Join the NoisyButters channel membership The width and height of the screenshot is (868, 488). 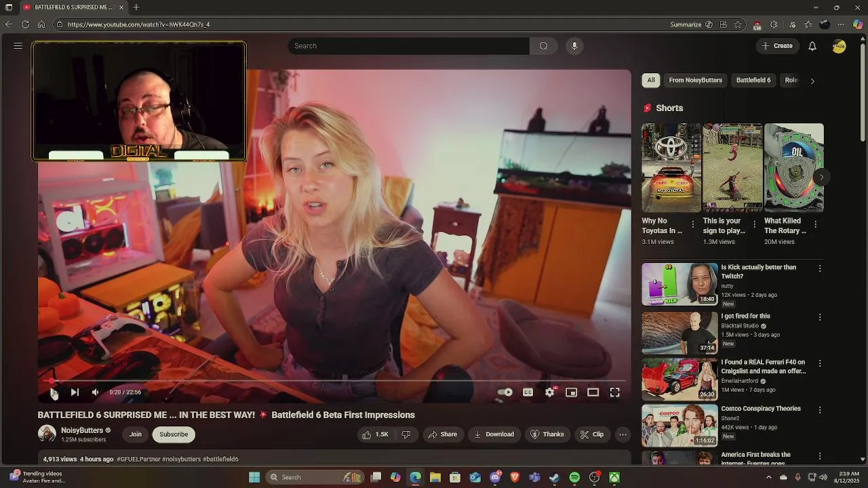tap(136, 434)
